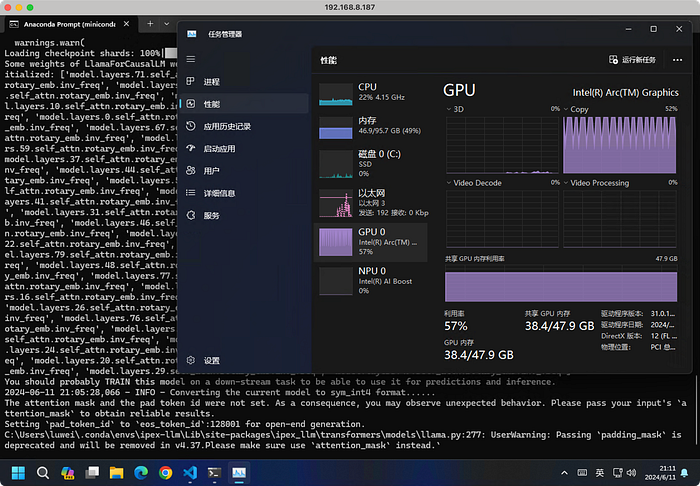Click the Intel(R) Arc(TM) Graphics label
The height and width of the screenshot is (486, 700).
point(625,92)
